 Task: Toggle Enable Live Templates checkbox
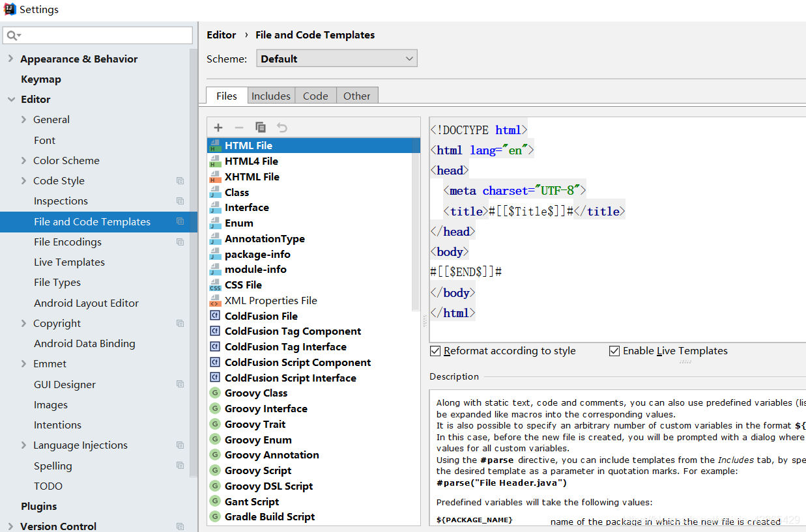(614, 351)
